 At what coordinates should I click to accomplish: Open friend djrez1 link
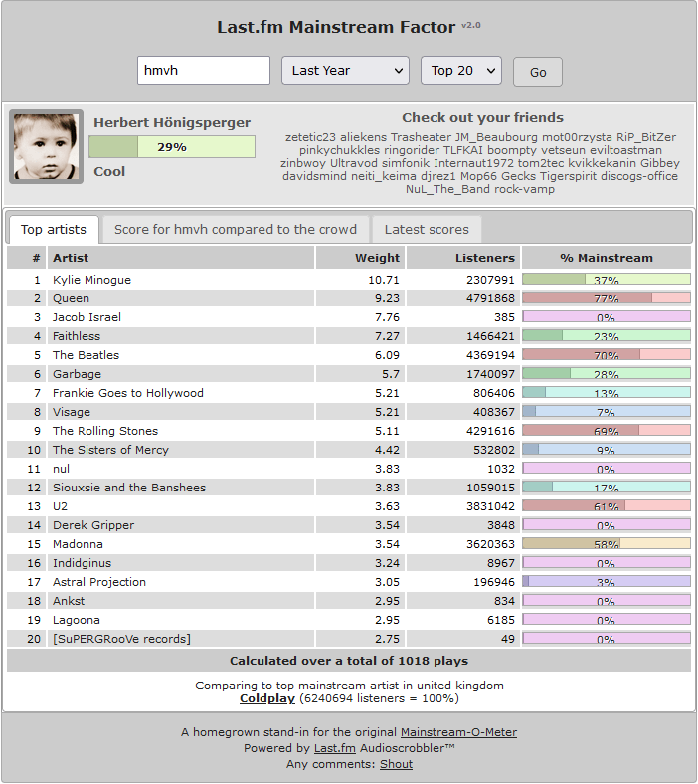tap(438, 176)
